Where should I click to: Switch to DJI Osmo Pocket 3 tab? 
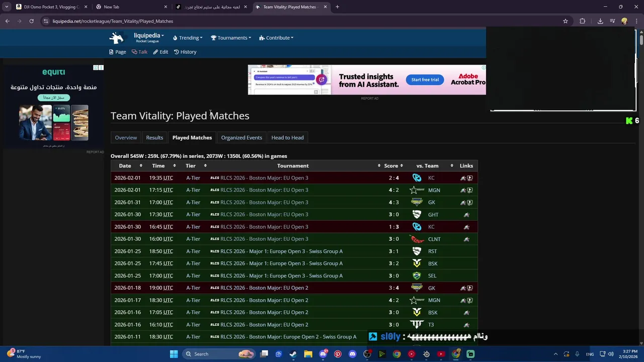[50, 7]
